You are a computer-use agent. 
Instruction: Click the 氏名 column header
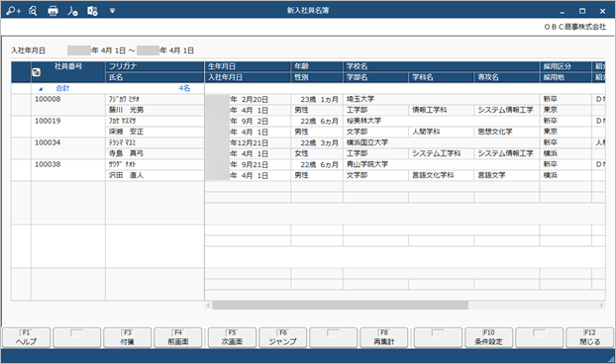[154, 77]
